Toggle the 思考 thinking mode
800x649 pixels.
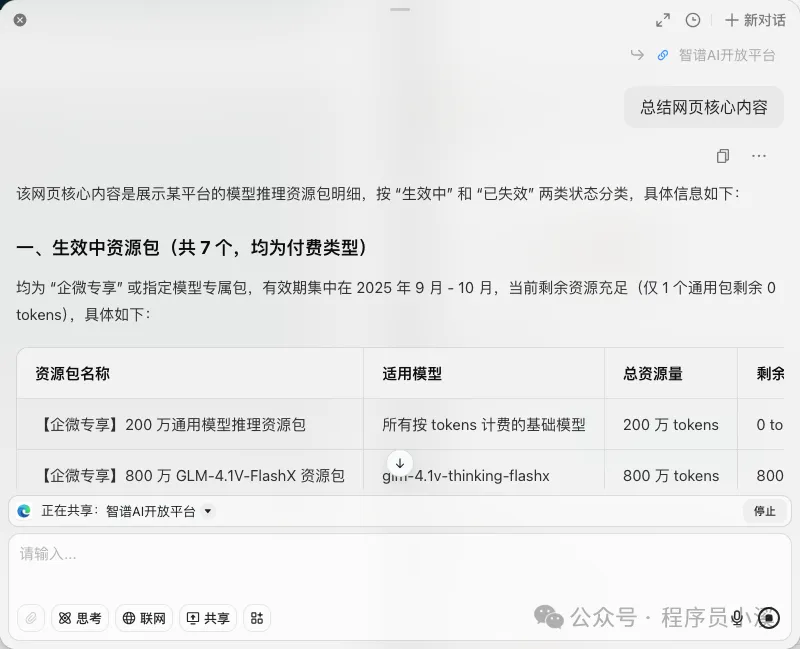click(80, 618)
